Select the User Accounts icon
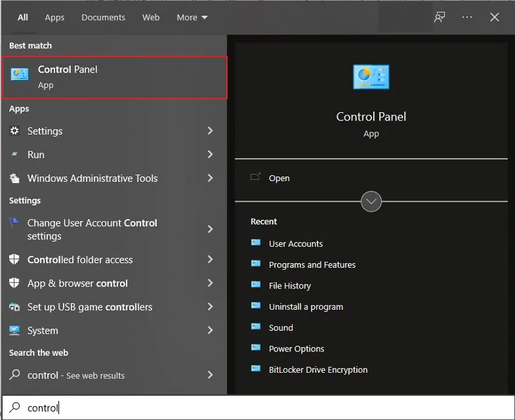515x420 pixels. coord(256,244)
